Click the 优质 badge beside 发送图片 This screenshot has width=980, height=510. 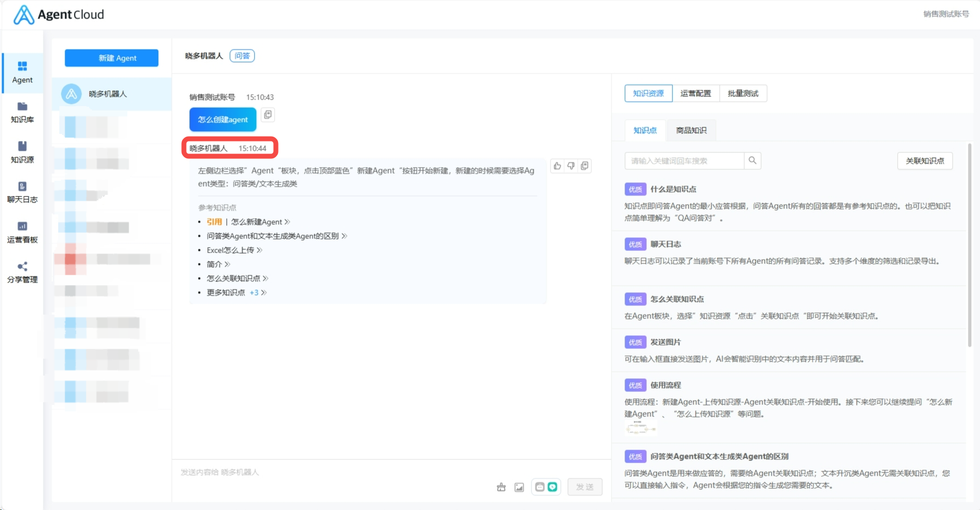coord(636,342)
